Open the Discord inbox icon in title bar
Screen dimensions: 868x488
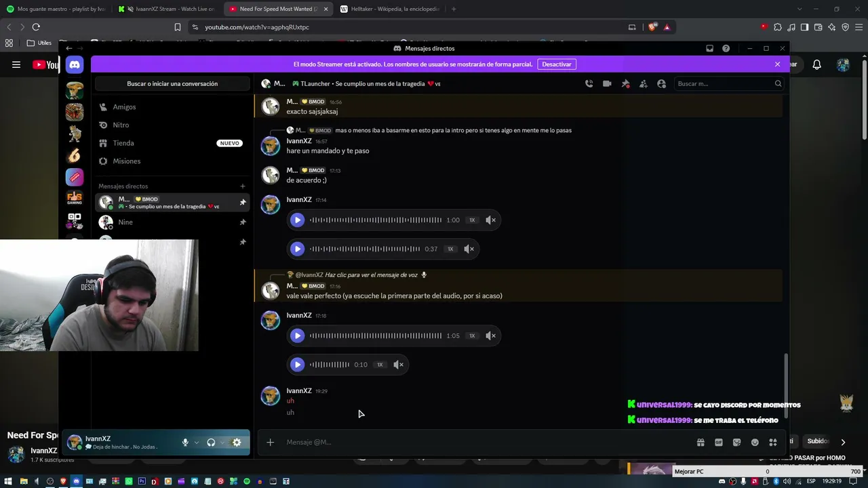(x=709, y=48)
